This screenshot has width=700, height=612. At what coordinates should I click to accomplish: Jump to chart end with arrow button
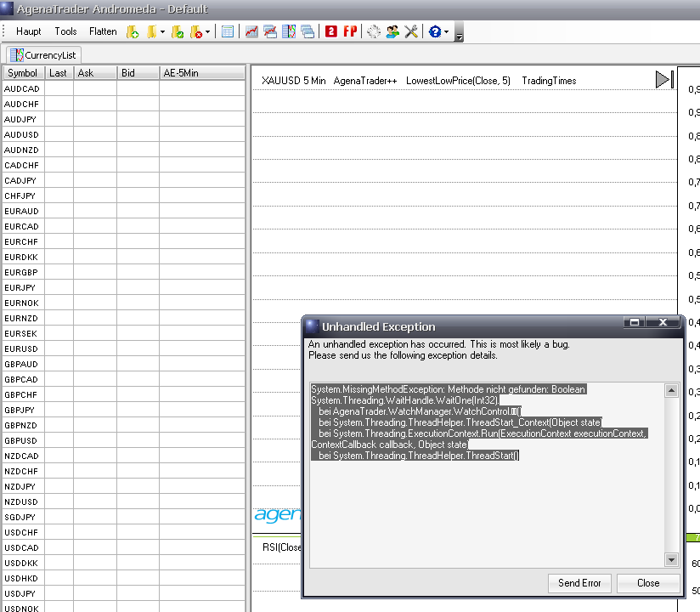(664, 80)
